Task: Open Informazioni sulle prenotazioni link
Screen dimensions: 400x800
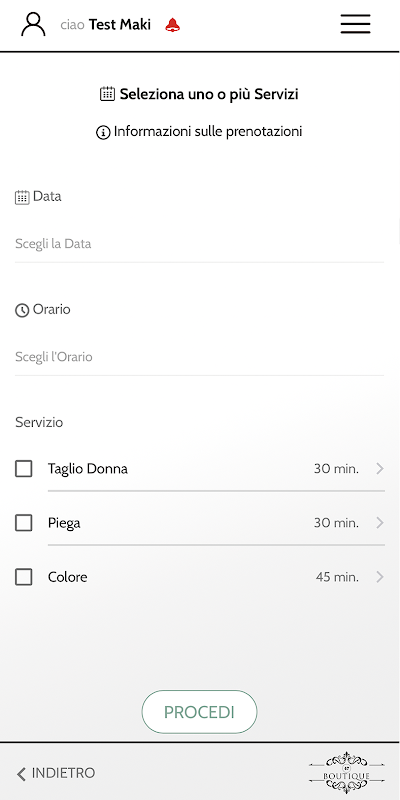Action: pyautogui.click(x=208, y=132)
